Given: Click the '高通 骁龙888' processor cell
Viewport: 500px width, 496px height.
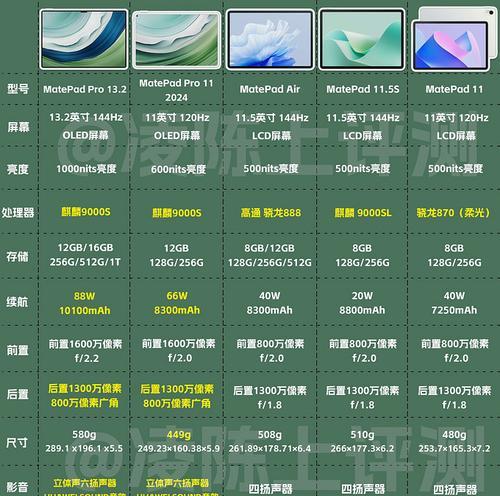Looking at the screenshot, I should 271,213.
